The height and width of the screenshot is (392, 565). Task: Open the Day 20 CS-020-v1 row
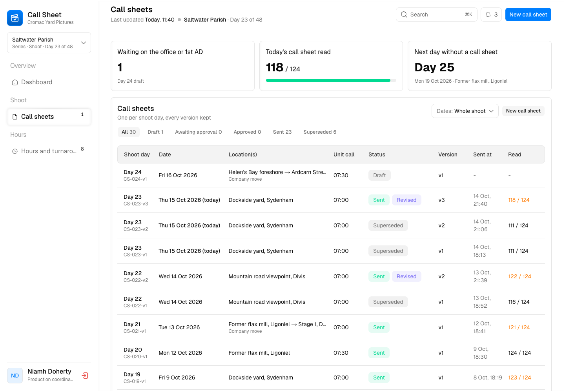click(331, 353)
